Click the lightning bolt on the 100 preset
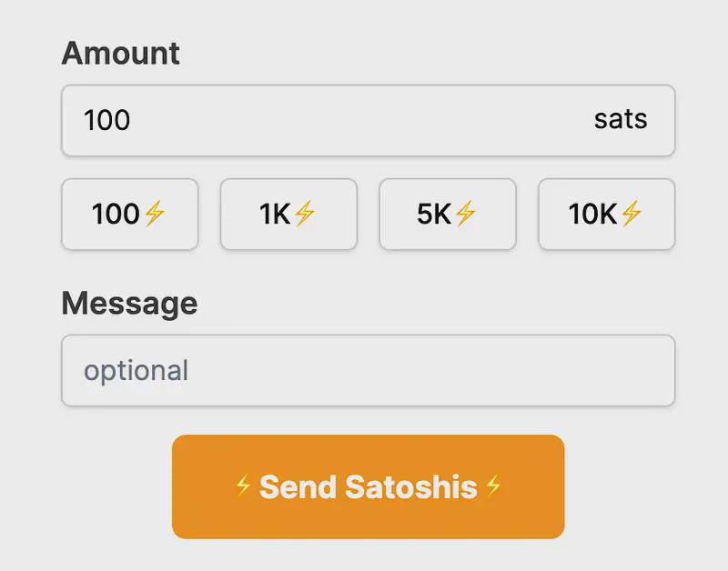728x571 pixels. coord(154,215)
